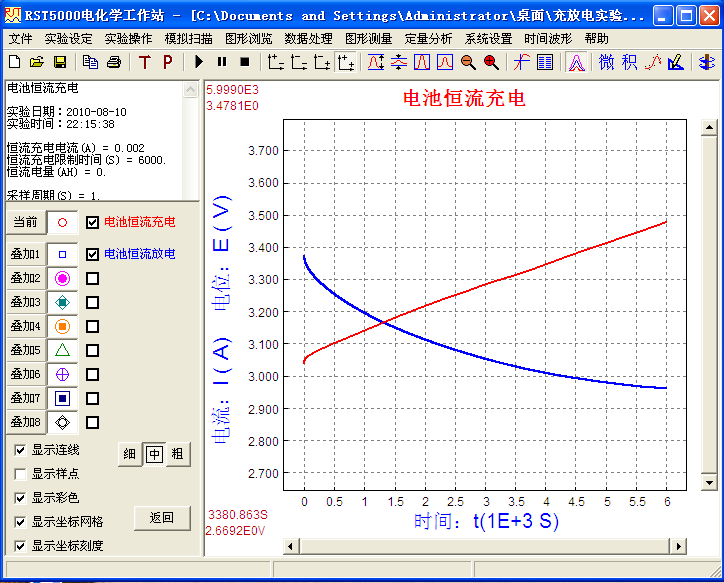This screenshot has height=583, width=724.
Task: Start the experiment with the play icon
Action: (x=199, y=62)
